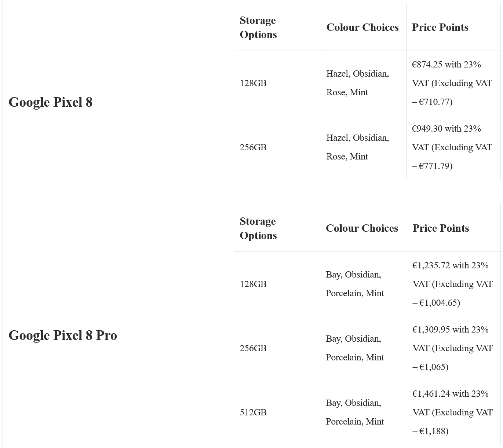Select the 128GB cell for Pixel 8
Image resolution: width=503 pixels, height=448 pixels.
click(253, 83)
